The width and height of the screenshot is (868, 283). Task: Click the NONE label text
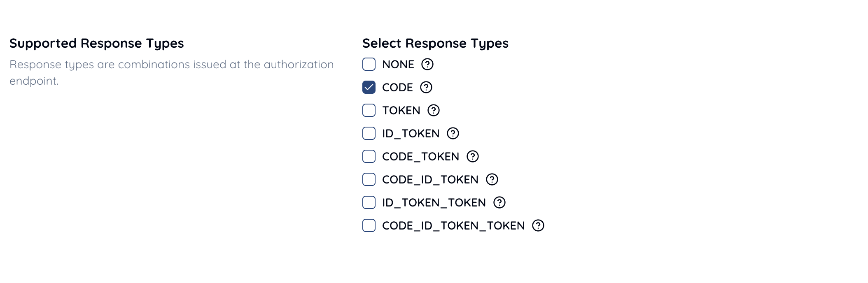[x=398, y=65]
